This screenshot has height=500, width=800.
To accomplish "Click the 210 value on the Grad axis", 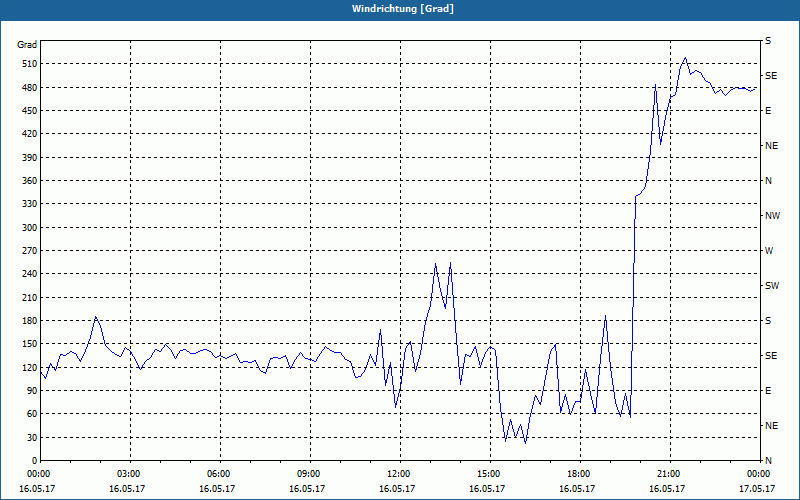I will [x=30, y=297].
